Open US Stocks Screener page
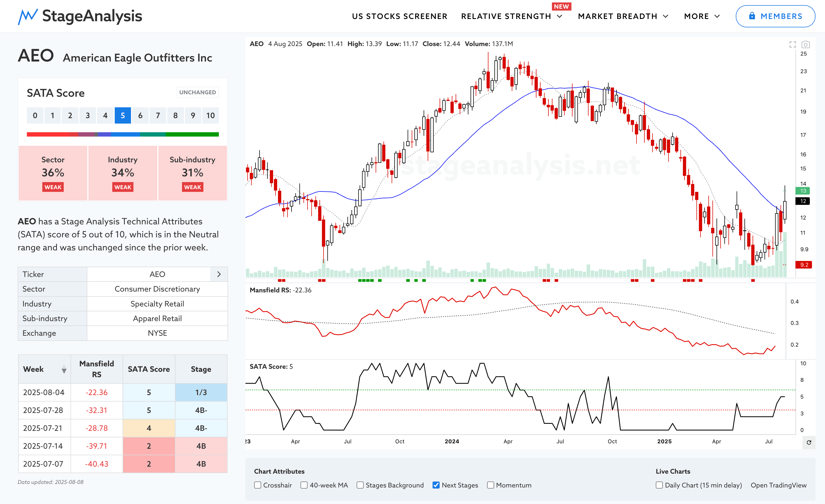Image resolution: width=825 pixels, height=504 pixels. [x=399, y=16]
